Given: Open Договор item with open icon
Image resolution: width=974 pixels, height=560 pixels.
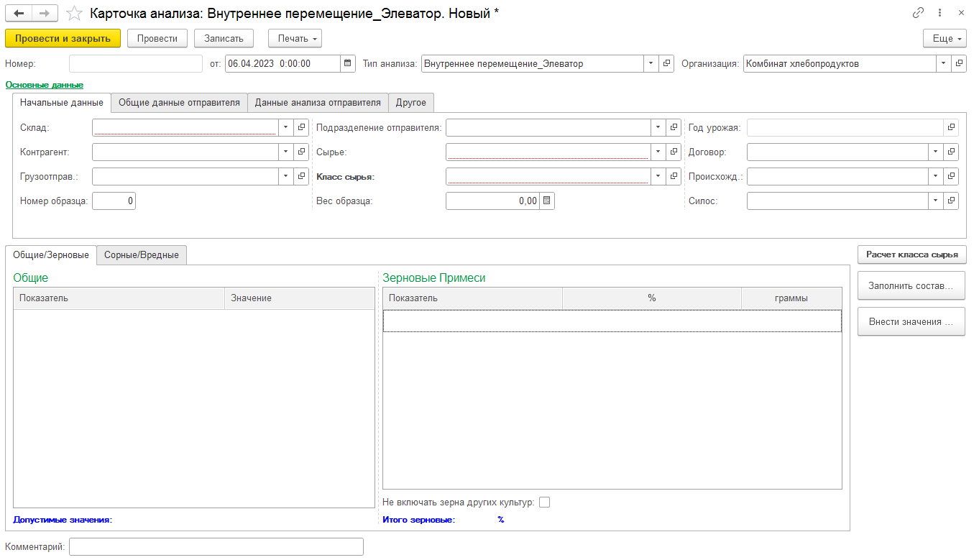Looking at the screenshot, I should (x=951, y=152).
